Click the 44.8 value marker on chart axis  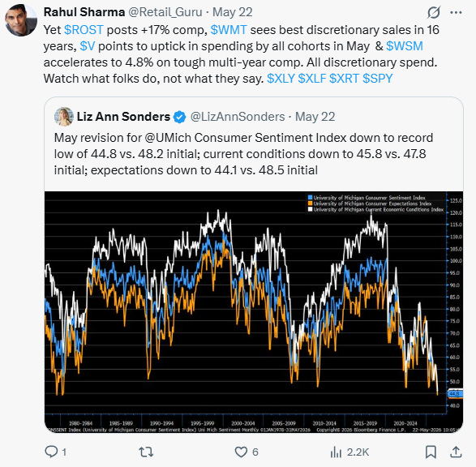455,393
